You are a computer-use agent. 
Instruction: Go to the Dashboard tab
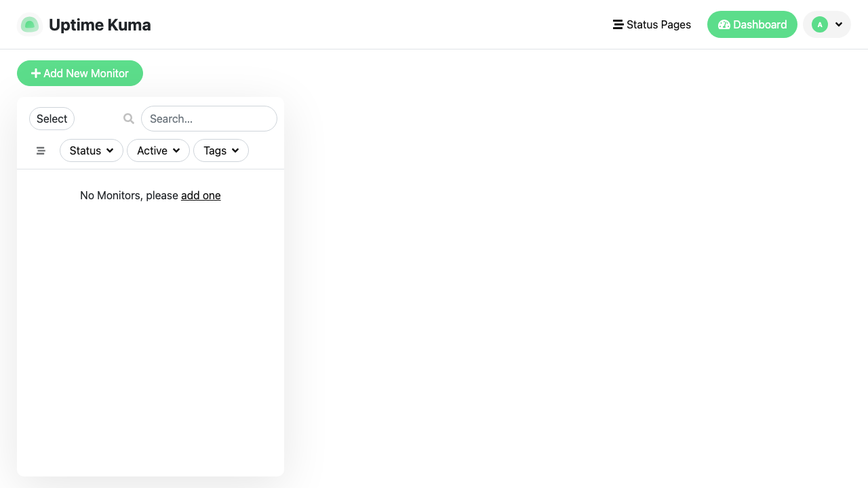pos(752,24)
